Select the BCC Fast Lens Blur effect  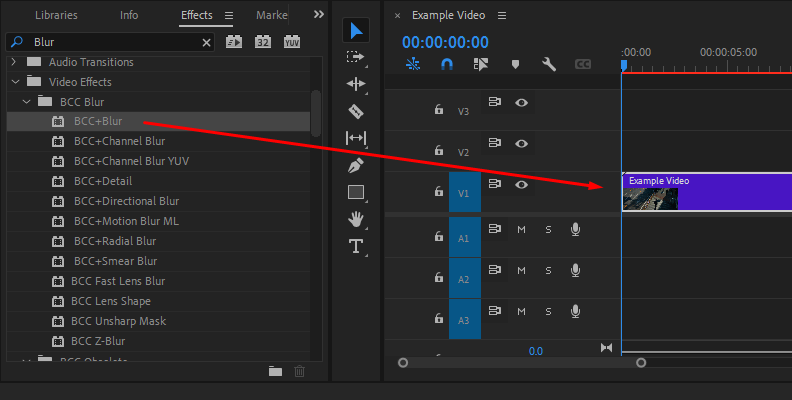click(118, 281)
